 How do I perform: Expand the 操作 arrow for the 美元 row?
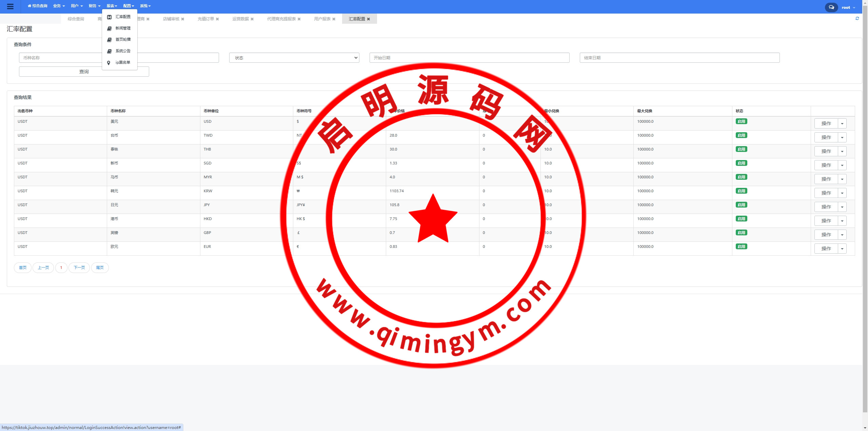(x=842, y=123)
